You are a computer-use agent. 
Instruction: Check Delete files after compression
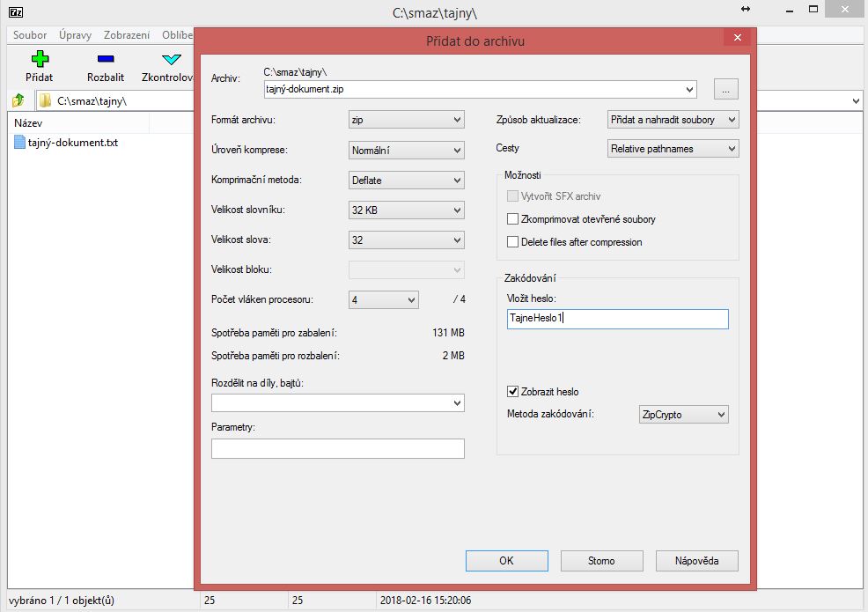[x=513, y=242]
